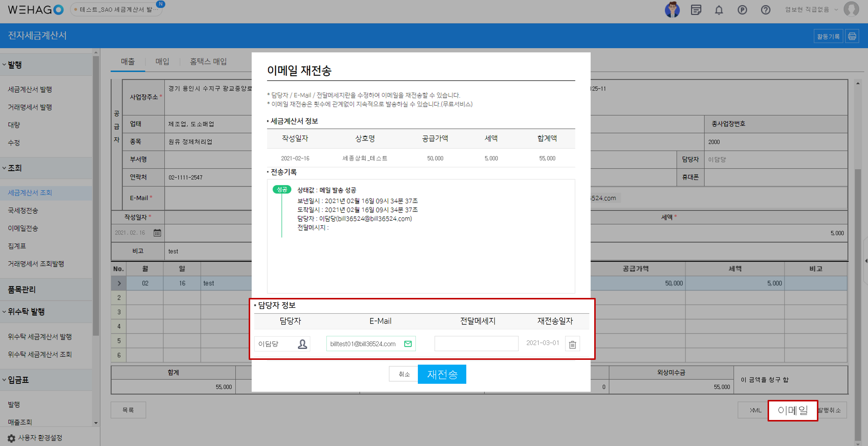This screenshot has height=446, width=868.
Task: Click the green envelope icon in E-Mail field
Action: coord(408,344)
